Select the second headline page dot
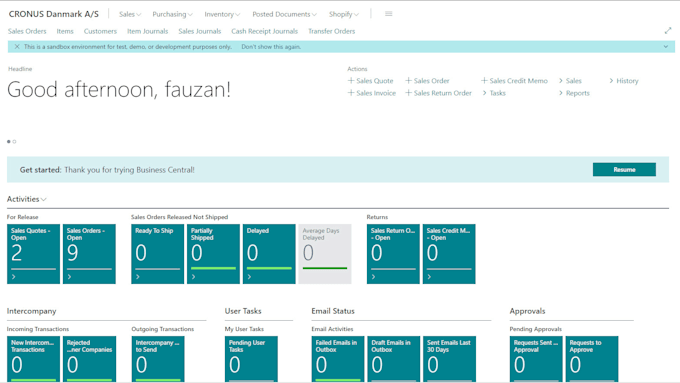The width and height of the screenshot is (680, 383). pyautogui.click(x=14, y=141)
